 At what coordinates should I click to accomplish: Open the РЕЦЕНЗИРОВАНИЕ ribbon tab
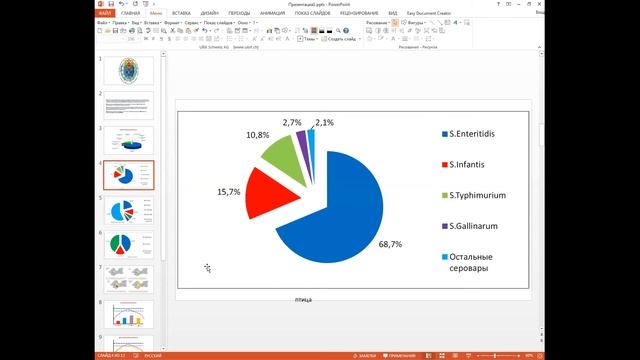tap(359, 13)
